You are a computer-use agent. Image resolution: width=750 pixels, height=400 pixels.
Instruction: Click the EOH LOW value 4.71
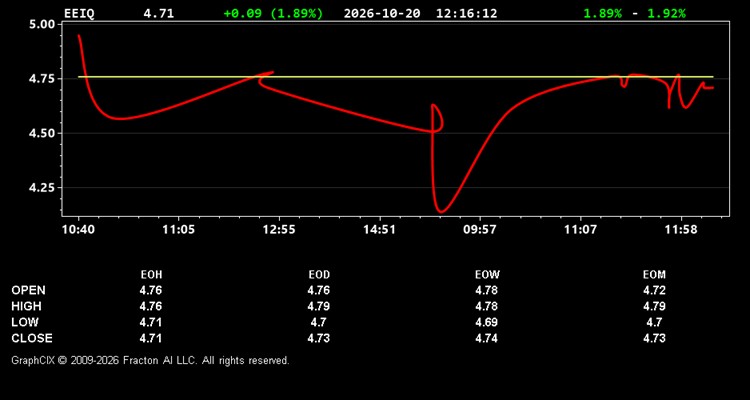tap(151, 322)
